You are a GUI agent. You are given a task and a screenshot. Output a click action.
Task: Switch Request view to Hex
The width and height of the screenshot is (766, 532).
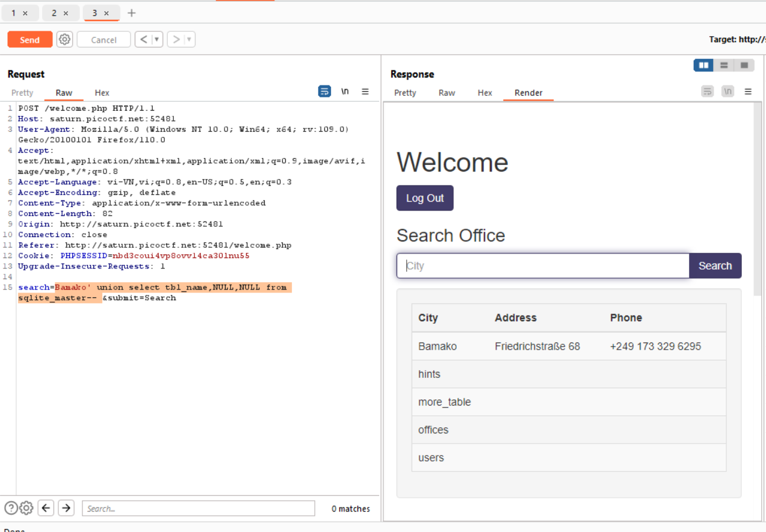click(x=102, y=93)
